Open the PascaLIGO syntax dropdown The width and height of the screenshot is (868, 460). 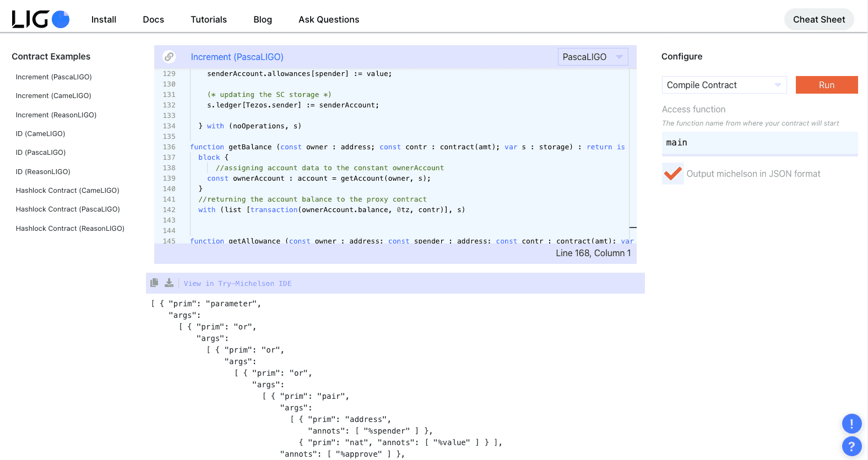coord(593,57)
